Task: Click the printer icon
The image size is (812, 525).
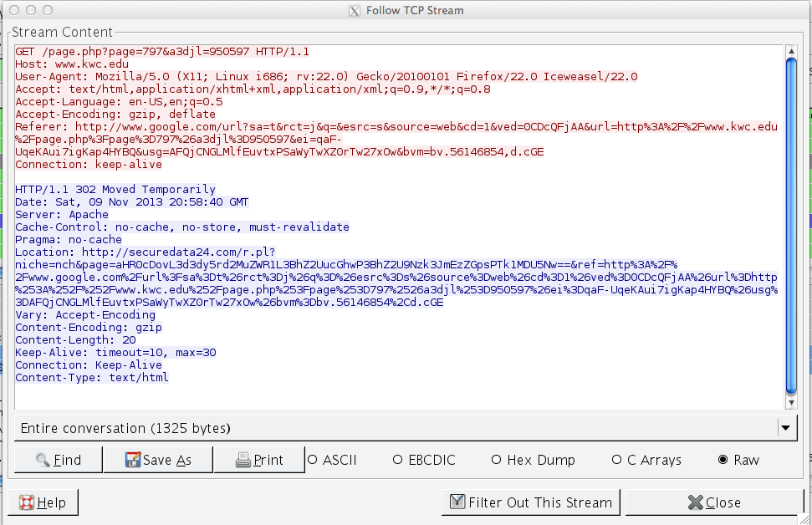Action: tap(243, 460)
